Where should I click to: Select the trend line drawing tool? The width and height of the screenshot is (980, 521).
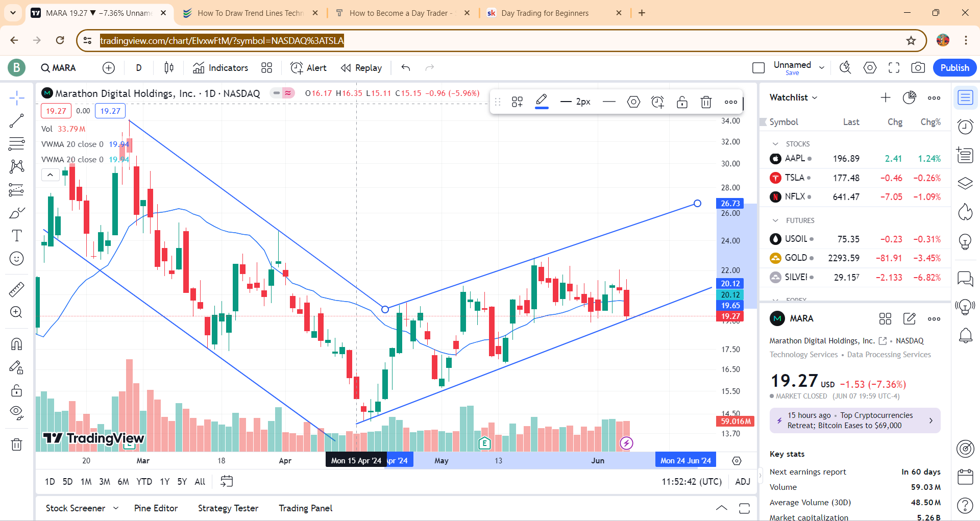point(17,121)
